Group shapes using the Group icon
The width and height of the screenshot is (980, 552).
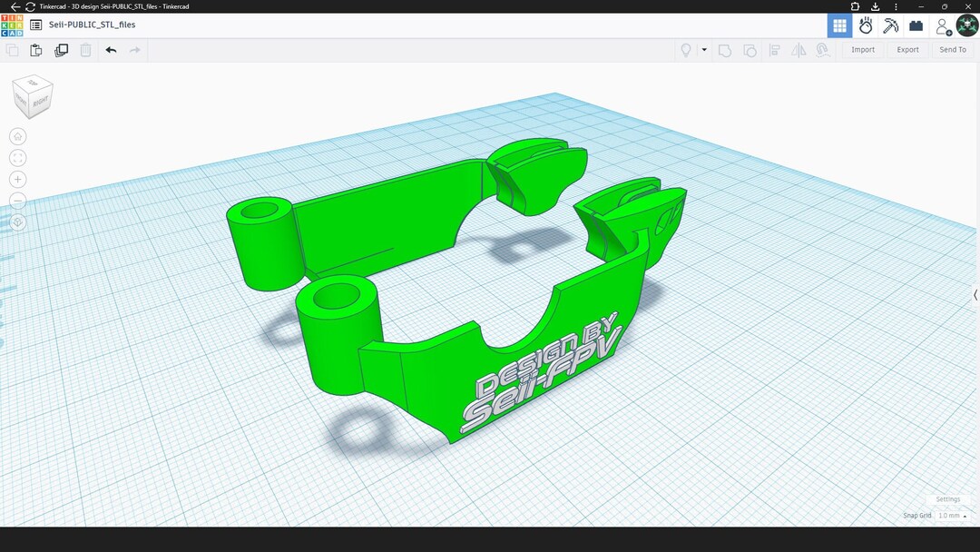click(x=724, y=50)
